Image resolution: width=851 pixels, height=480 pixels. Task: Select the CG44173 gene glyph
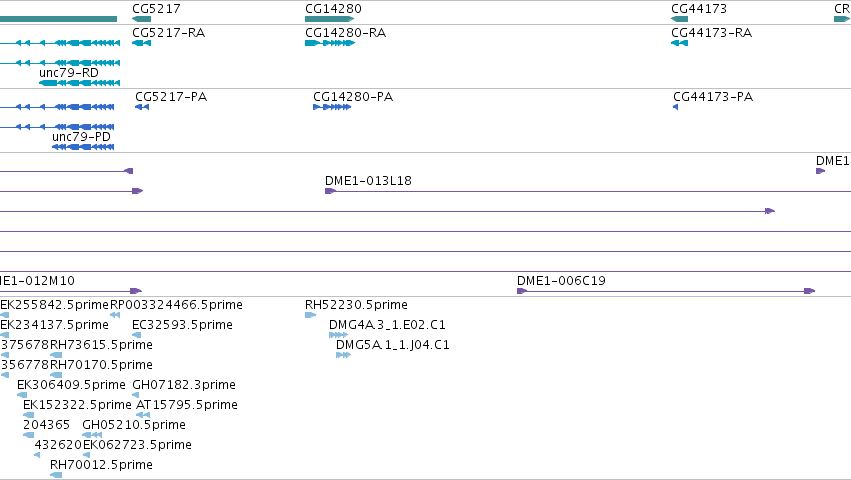click(x=679, y=19)
